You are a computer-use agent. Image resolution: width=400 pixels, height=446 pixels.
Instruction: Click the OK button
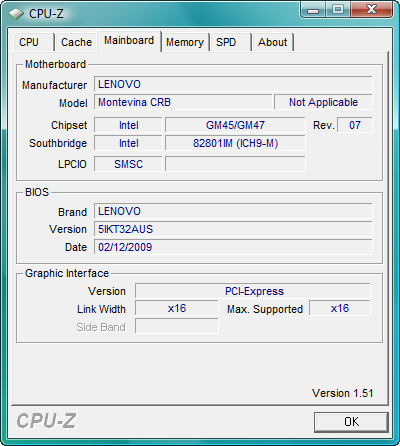point(351,422)
